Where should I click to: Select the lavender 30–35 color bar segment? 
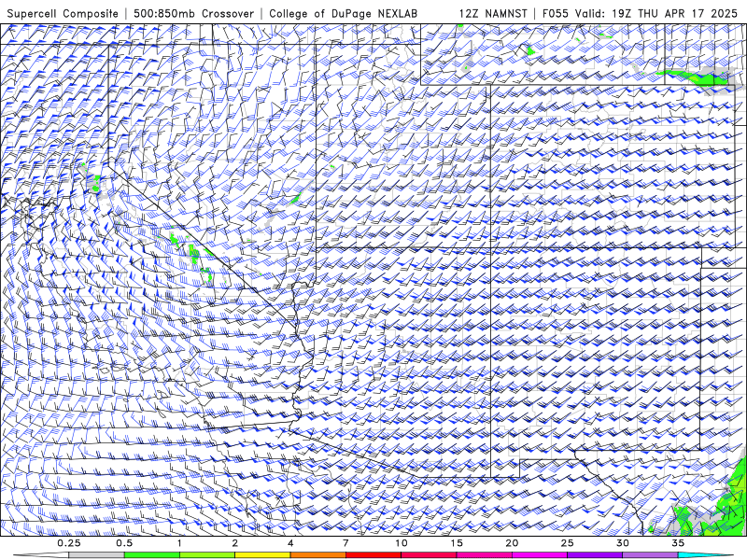[x=650, y=555]
